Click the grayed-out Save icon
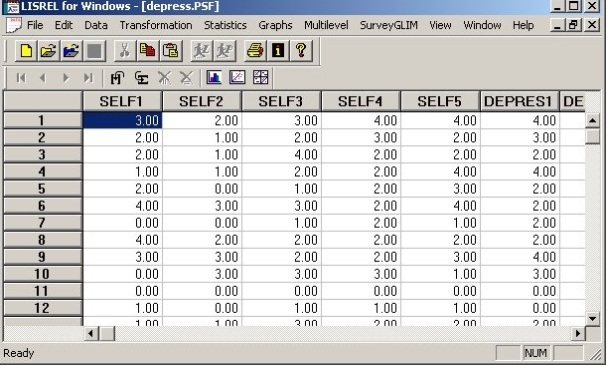 94,51
